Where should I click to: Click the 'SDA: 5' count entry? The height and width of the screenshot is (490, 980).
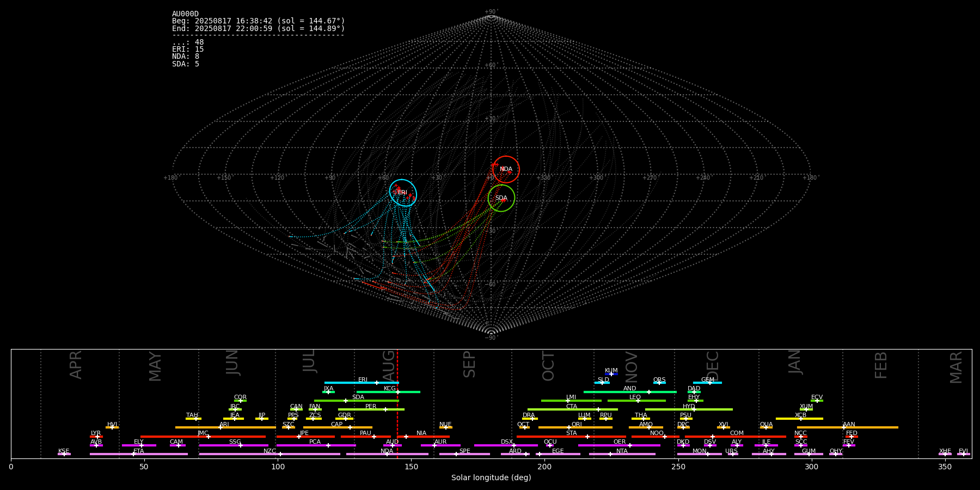tap(186, 64)
